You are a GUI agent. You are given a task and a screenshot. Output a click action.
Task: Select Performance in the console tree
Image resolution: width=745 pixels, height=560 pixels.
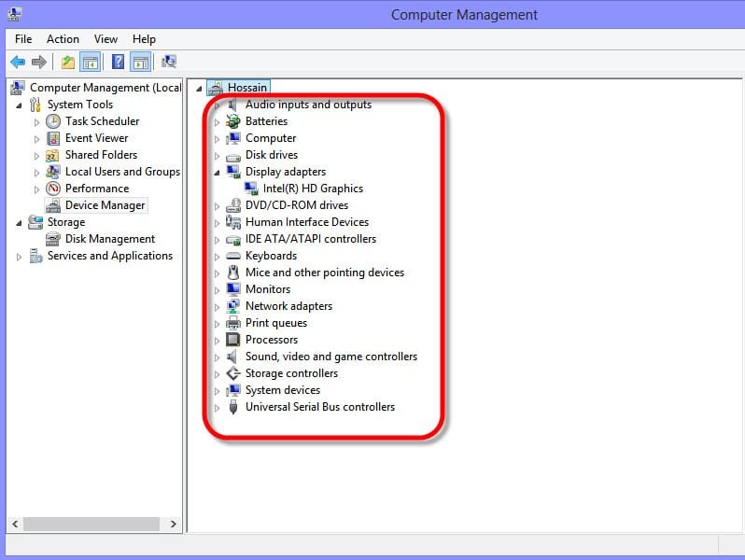pyautogui.click(x=97, y=189)
